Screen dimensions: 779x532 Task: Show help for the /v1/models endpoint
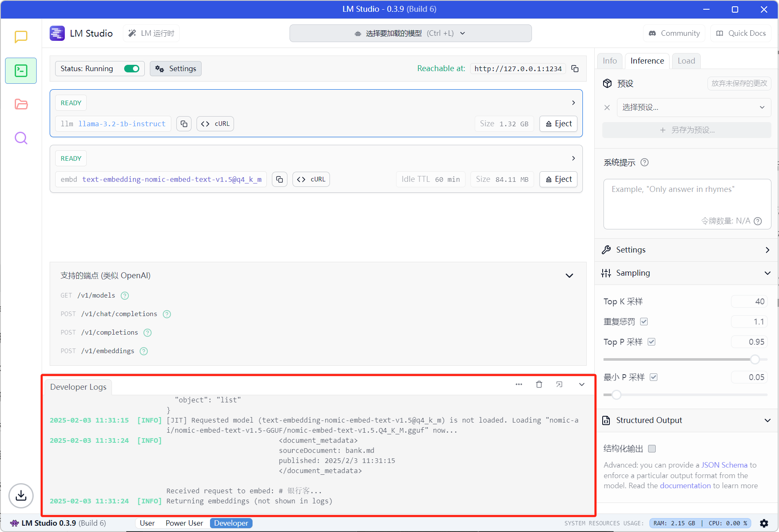(x=125, y=295)
